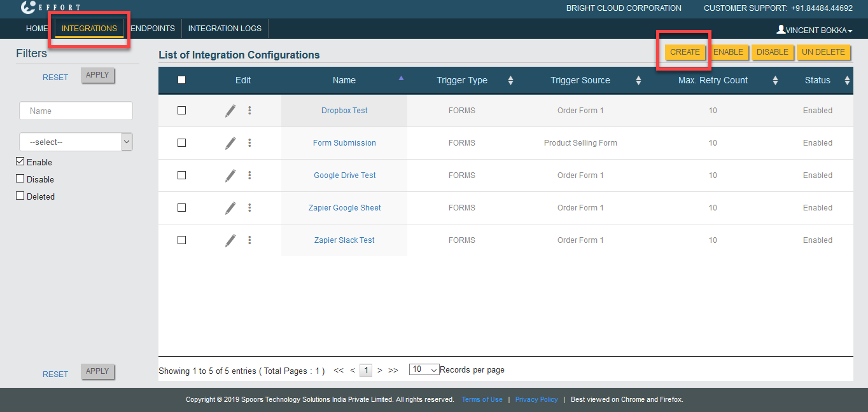
Task: Open the Records per page dropdown
Action: point(424,369)
